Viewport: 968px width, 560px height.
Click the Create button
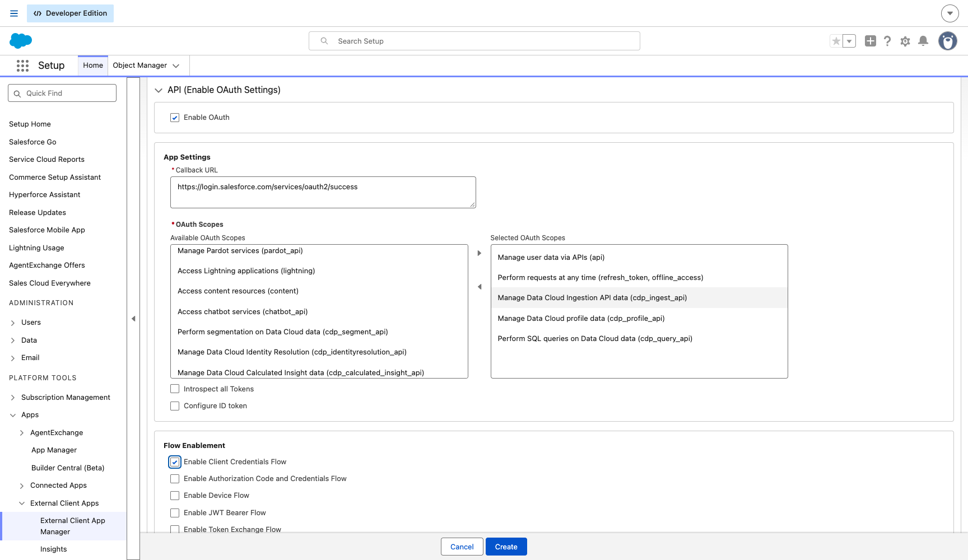[506, 547]
